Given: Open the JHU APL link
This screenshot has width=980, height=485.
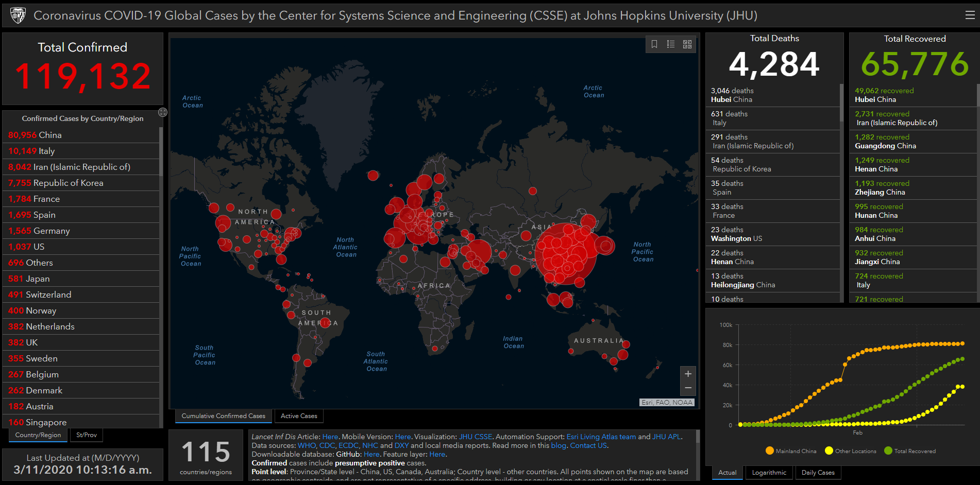Looking at the screenshot, I should point(667,437).
